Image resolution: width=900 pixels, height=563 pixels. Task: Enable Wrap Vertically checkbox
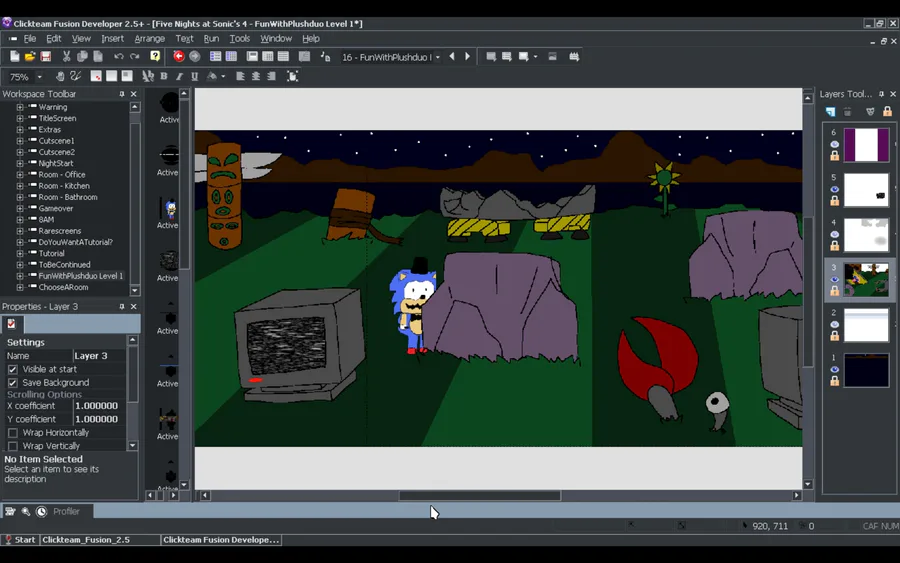[x=13, y=446]
